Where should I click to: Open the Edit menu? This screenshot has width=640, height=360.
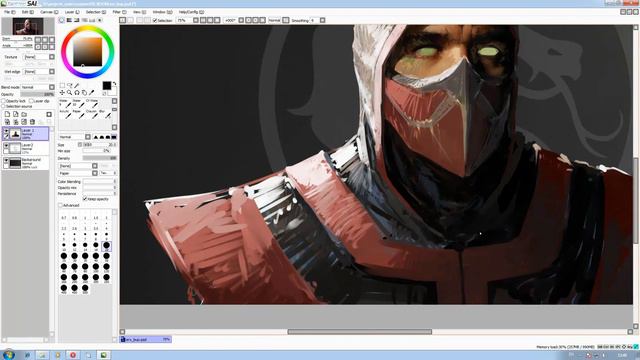27,12
